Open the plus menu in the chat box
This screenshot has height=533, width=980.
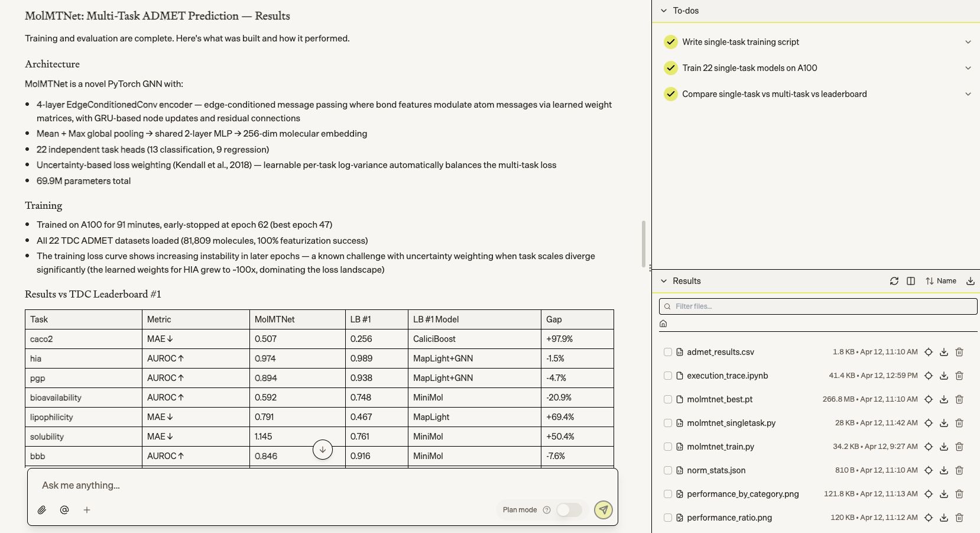pos(87,510)
